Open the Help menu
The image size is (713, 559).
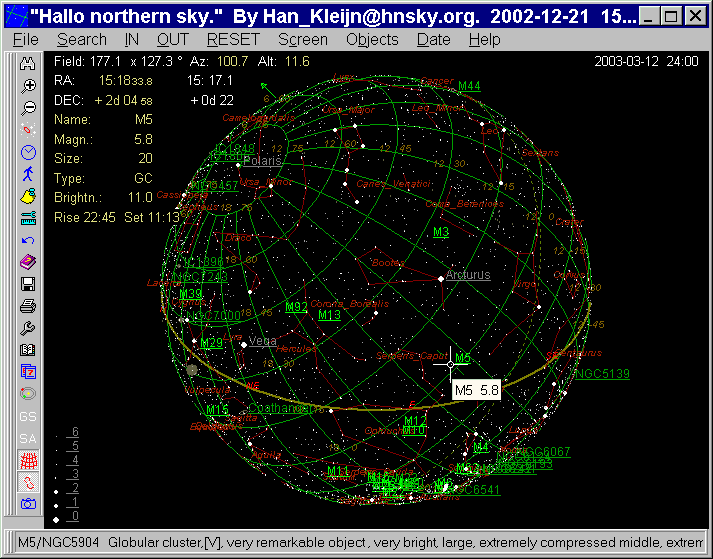coord(485,40)
